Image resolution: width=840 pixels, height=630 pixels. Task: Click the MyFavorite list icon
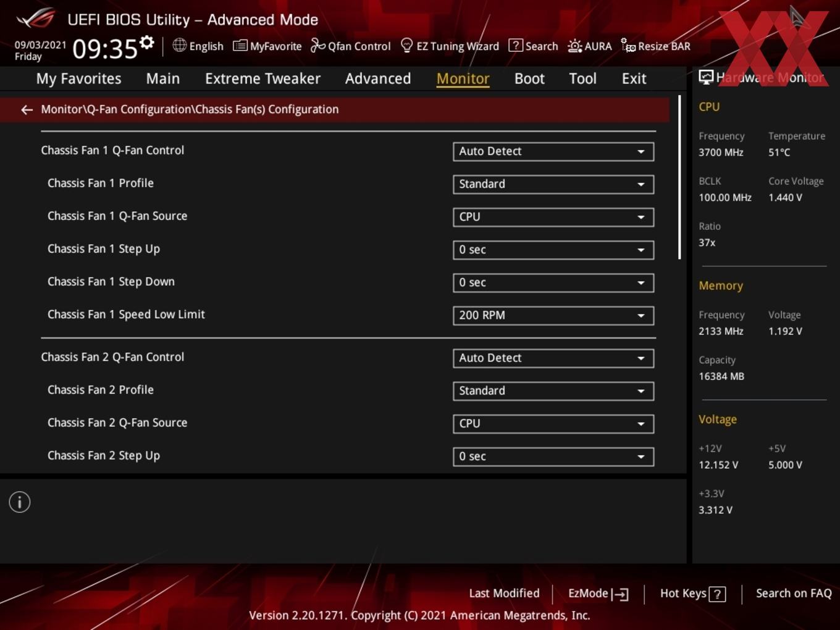pos(240,46)
